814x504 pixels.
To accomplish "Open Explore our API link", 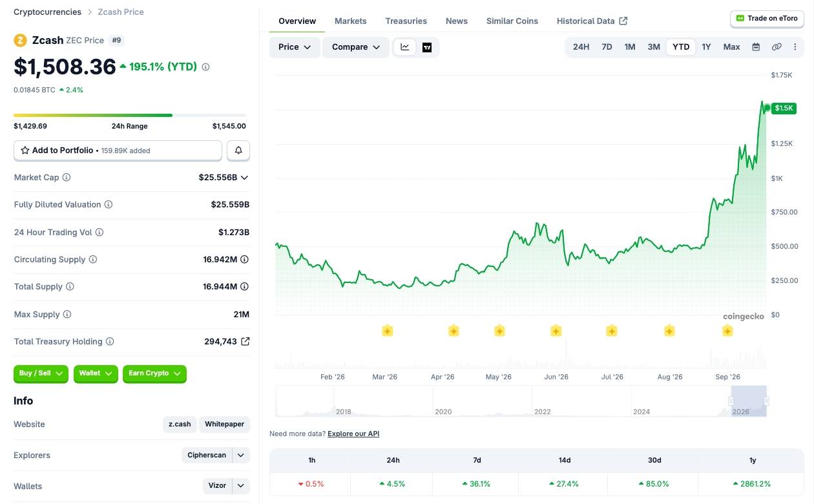I will (x=353, y=434).
